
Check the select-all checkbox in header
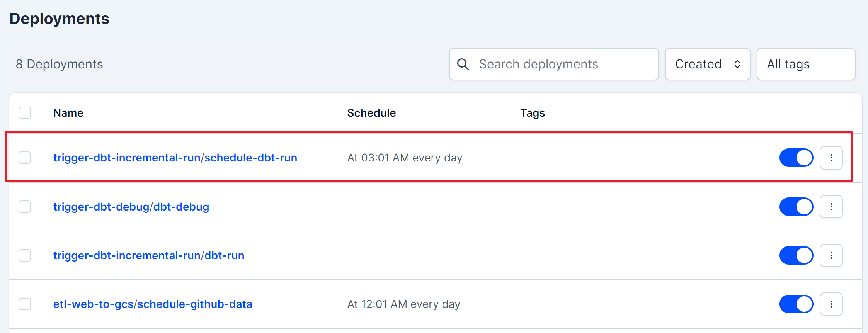coord(25,113)
